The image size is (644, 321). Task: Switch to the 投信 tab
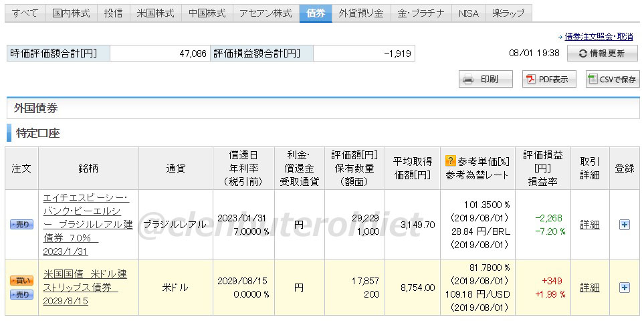[x=114, y=13]
